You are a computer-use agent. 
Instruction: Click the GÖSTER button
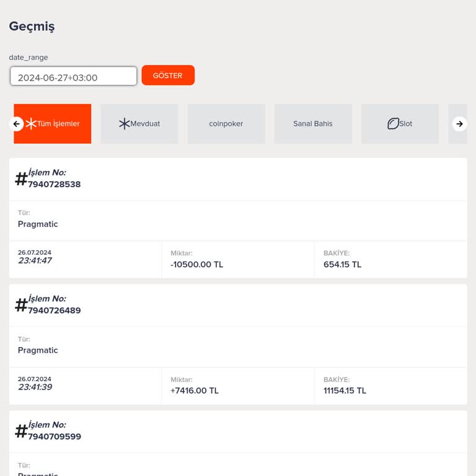point(168,75)
